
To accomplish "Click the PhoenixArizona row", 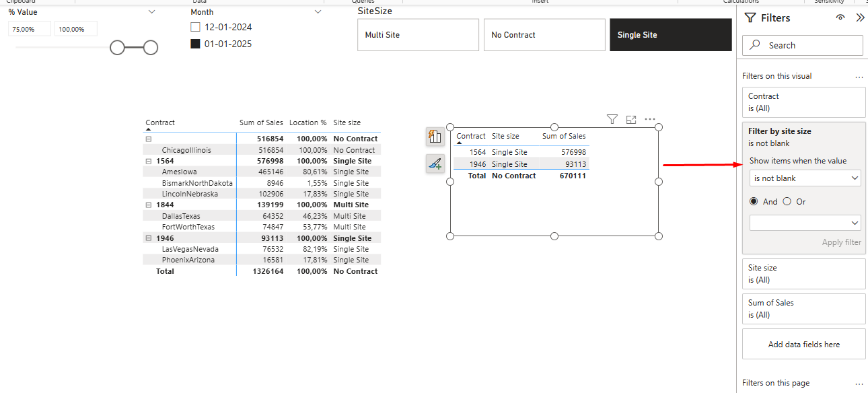I will [x=262, y=260].
